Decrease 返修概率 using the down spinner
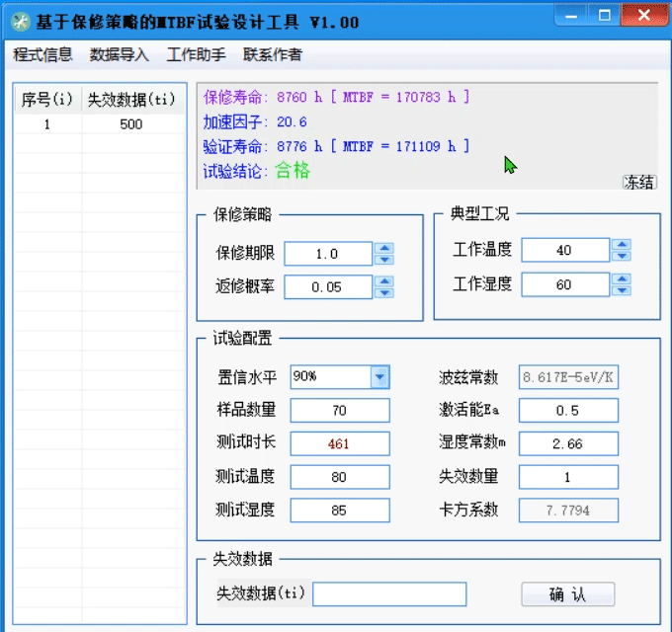Image resolution: width=672 pixels, height=632 pixels. coord(384,293)
